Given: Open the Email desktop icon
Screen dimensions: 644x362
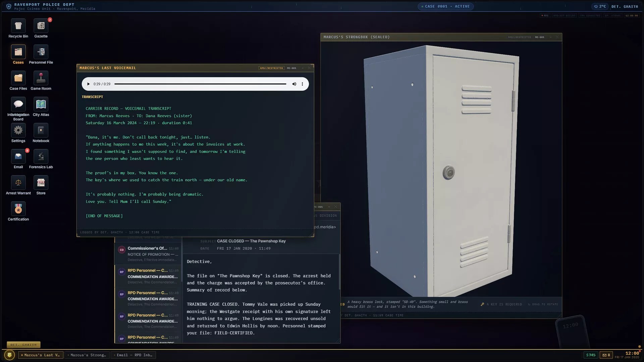Looking at the screenshot, I should tap(18, 157).
